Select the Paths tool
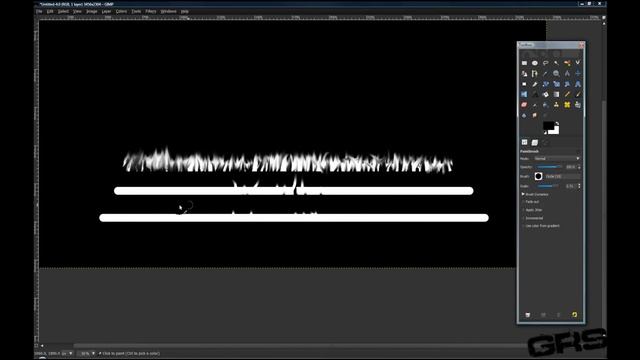 click(x=535, y=73)
